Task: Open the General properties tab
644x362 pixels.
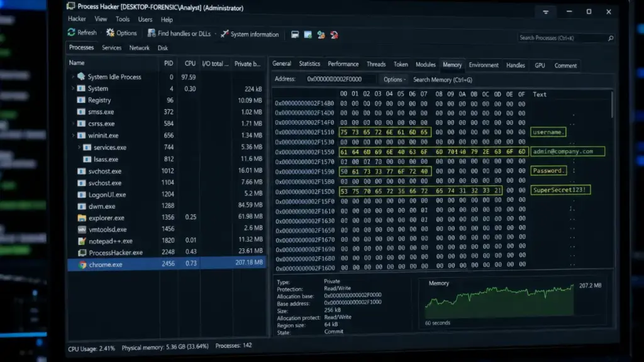Action: (x=281, y=63)
